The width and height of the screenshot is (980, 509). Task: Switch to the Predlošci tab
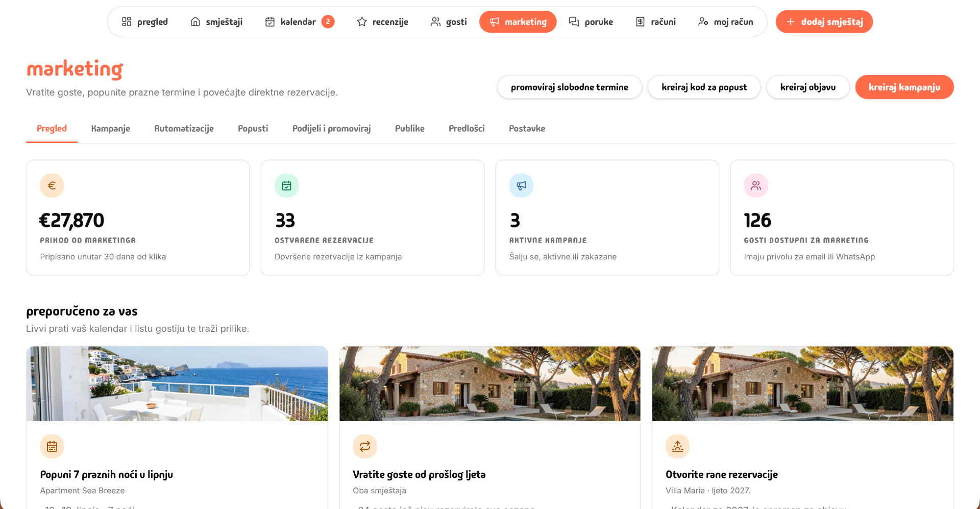(467, 129)
